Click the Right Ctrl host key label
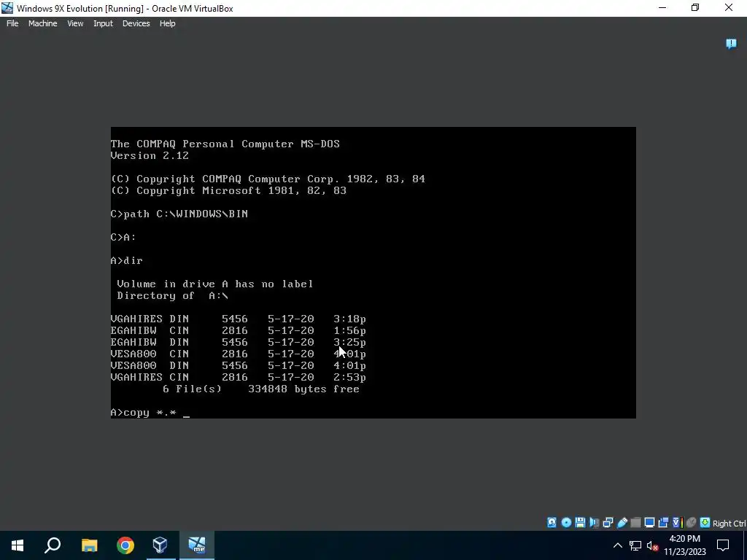The width and height of the screenshot is (747, 560). pyautogui.click(x=729, y=524)
